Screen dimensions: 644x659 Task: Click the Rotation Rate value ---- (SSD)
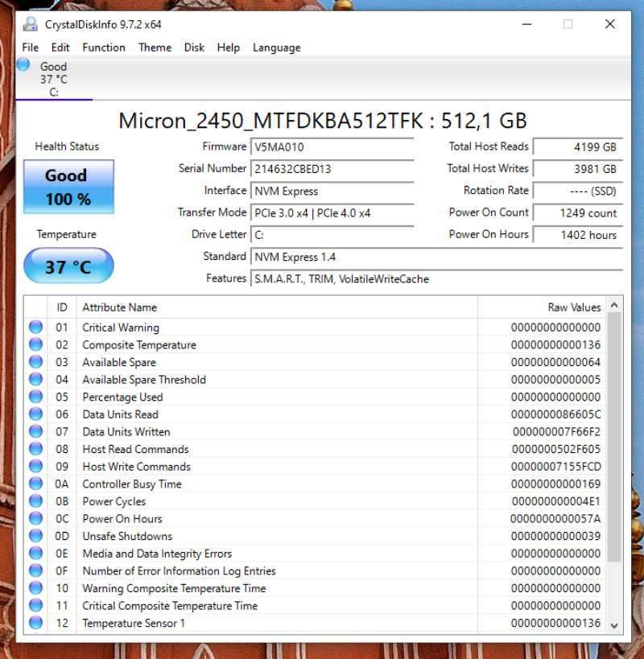[578, 191]
